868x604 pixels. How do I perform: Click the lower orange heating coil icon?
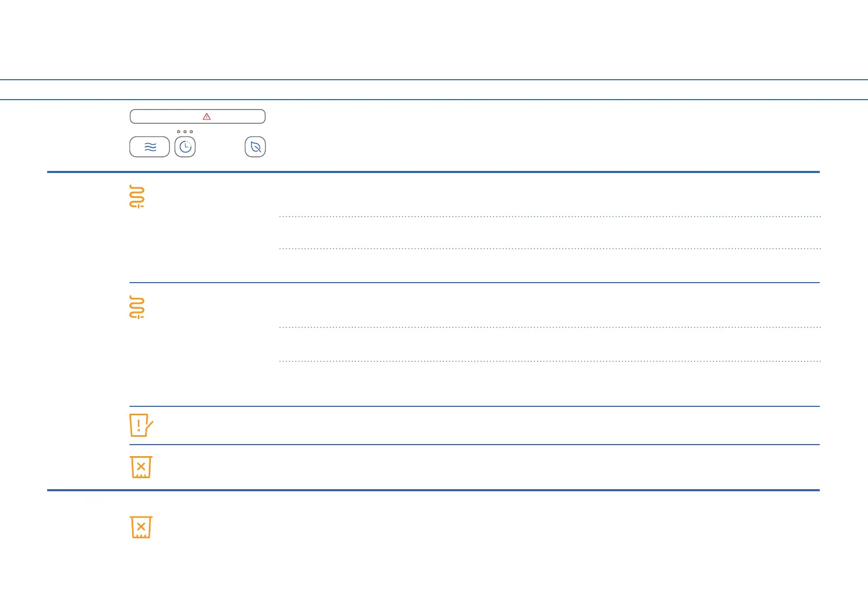137,307
